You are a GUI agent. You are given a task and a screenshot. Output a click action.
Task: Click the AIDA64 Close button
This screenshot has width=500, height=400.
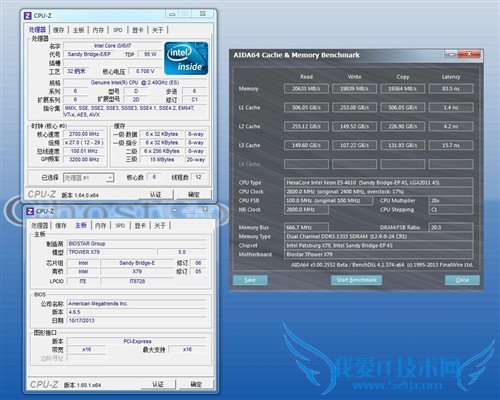tap(462, 280)
